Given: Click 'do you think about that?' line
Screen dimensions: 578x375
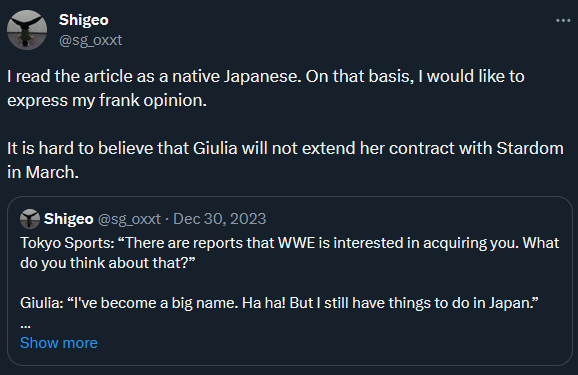Looking at the screenshot, I should [108, 263].
